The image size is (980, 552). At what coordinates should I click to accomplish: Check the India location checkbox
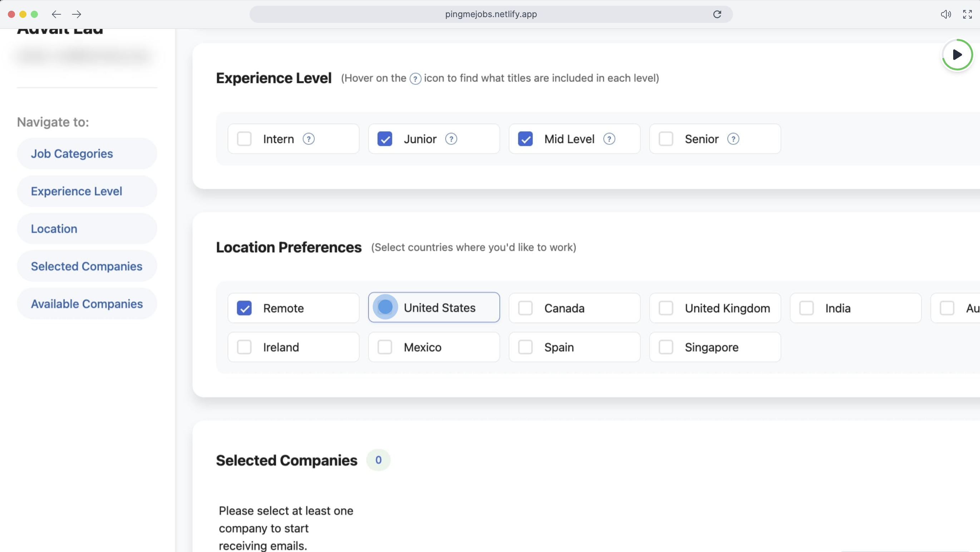coord(807,308)
